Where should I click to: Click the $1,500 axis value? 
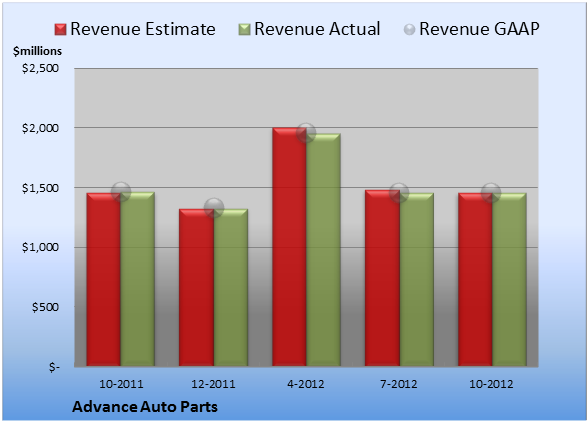click(x=40, y=188)
